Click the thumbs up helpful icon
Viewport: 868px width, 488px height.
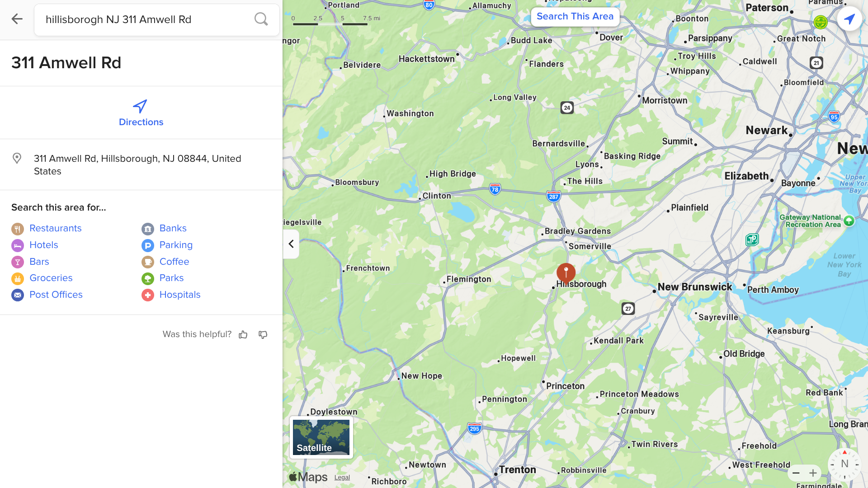coord(243,334)
